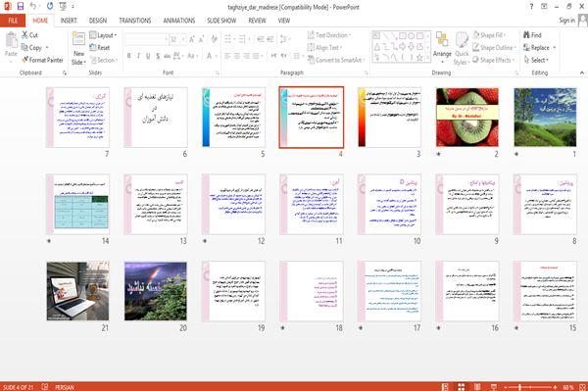
Task: Open PowerPoint Help
Action: tap(531, 7)
